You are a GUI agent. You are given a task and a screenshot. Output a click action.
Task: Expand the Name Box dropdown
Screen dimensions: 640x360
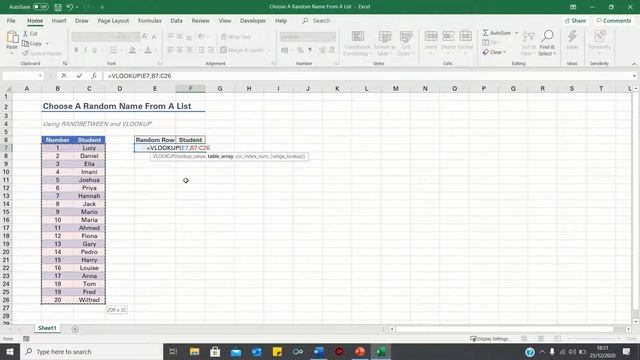click(x=40, y=76)
